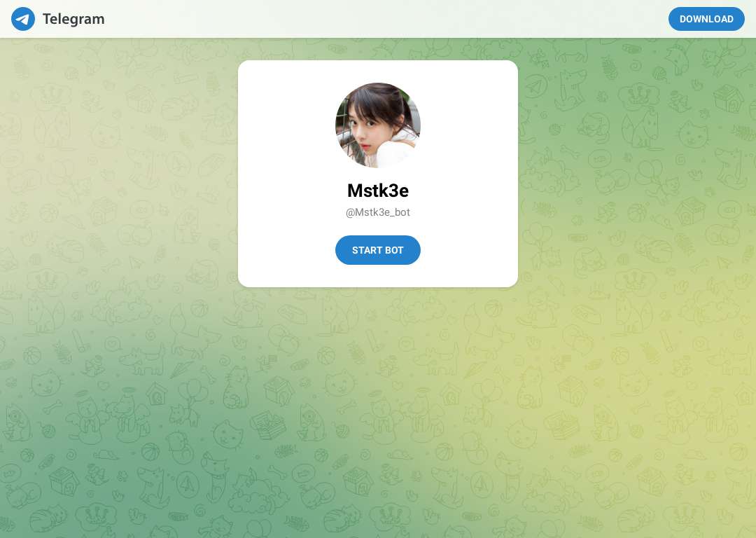Select the Mstk3e bot name heading
The width and height of the screenshot is (756, 538).
click(x=377, y=191)
